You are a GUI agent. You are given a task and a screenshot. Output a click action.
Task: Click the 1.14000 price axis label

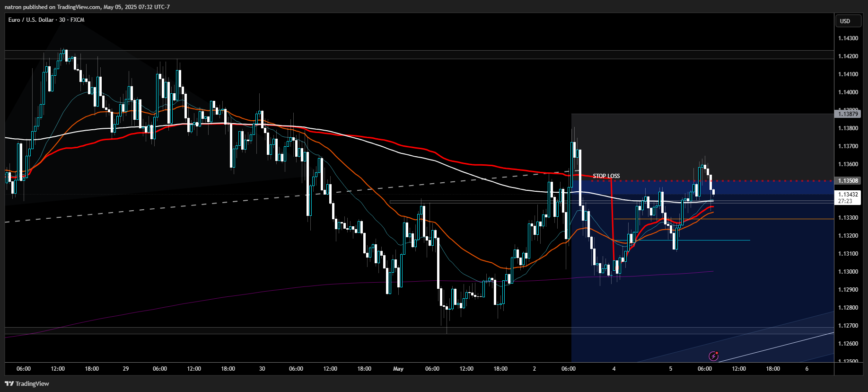848,92
